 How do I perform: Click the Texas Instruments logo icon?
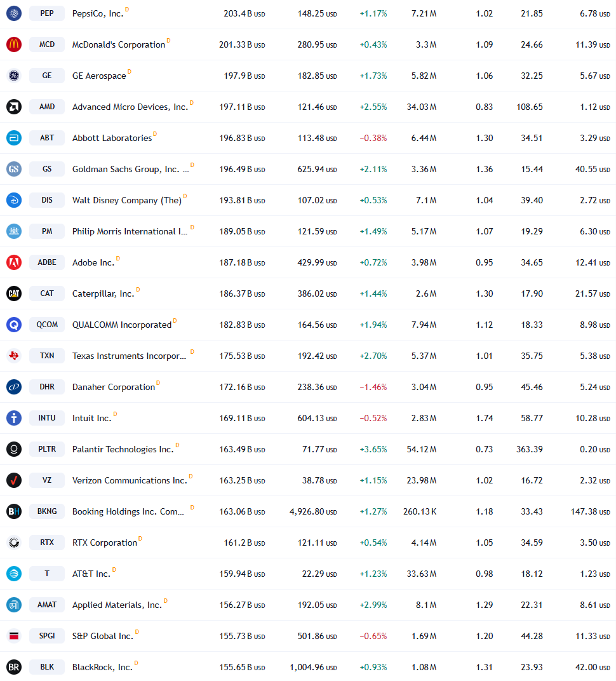(x=14, y=356)
